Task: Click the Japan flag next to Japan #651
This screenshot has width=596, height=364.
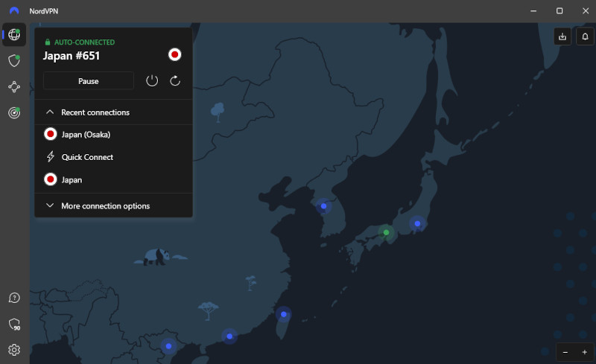Action: tap(175, 55)
